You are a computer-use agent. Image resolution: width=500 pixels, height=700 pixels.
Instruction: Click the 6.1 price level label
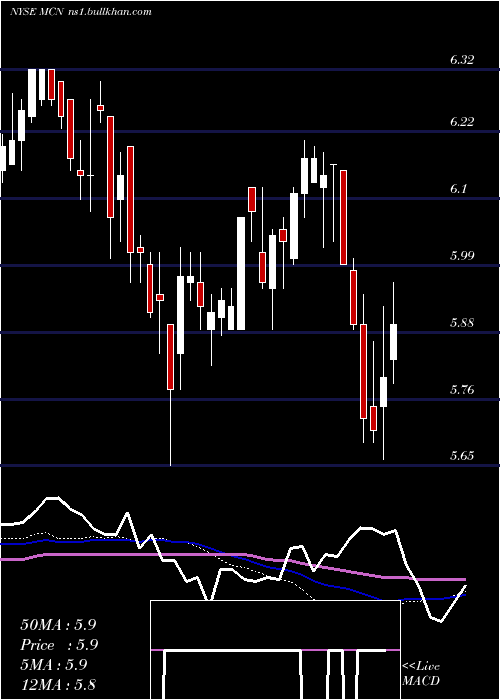[x=458, y=189]
